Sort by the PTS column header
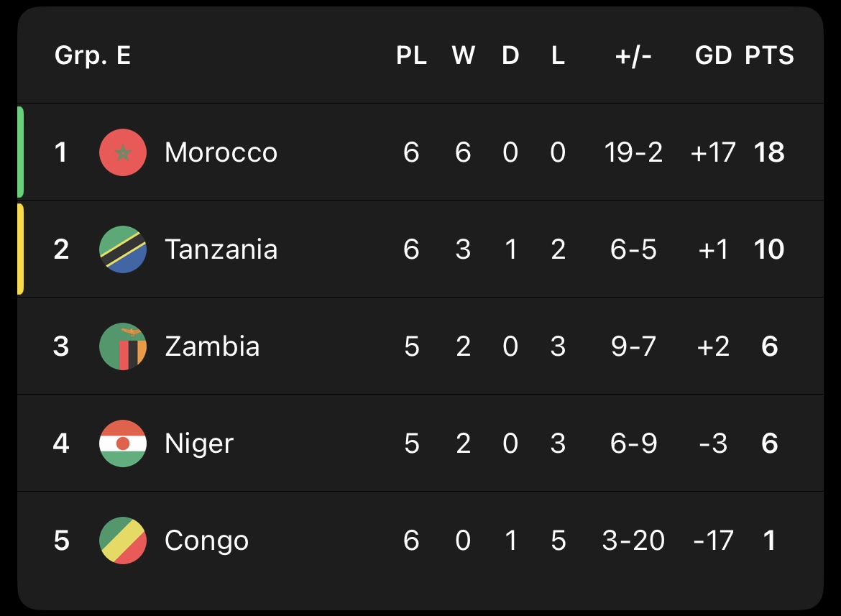Image resolution: width=841 pixels, height=616 pixels. (x=769, y=55)
